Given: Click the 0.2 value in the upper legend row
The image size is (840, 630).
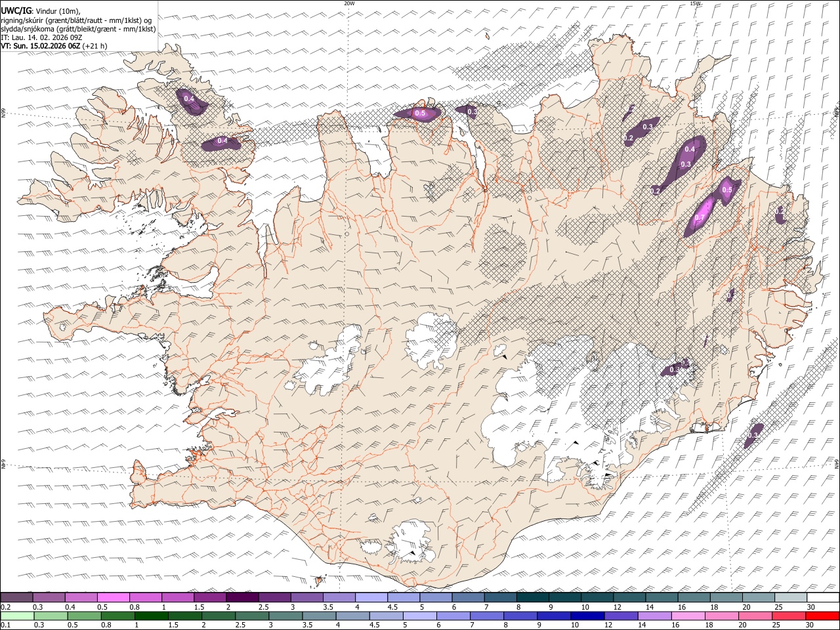Looking at the screenshot, I should coord(5,607).
